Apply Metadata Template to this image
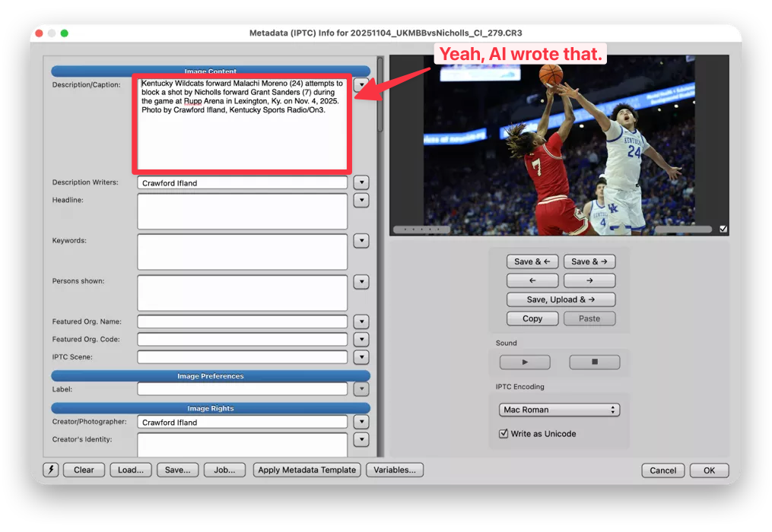 pyautogui.click(x=307, y=470)
